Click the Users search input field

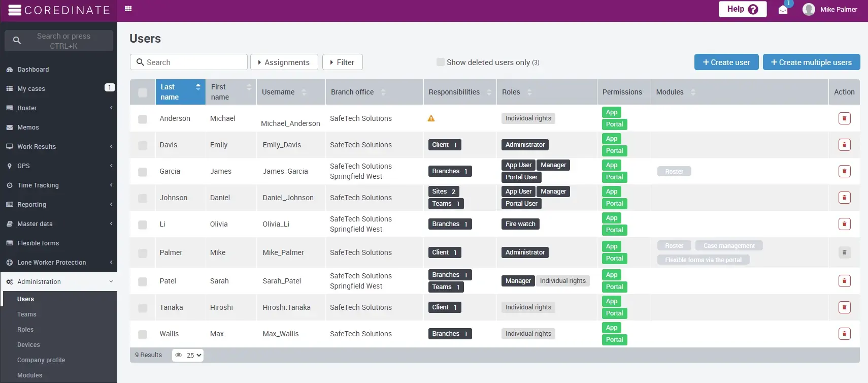tap(193, 62)
